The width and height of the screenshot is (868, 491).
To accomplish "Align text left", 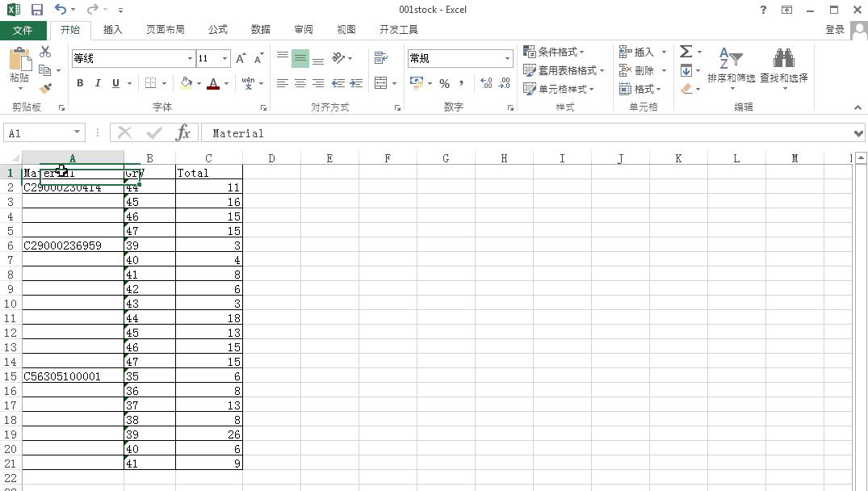I will (x=283, y=83).
